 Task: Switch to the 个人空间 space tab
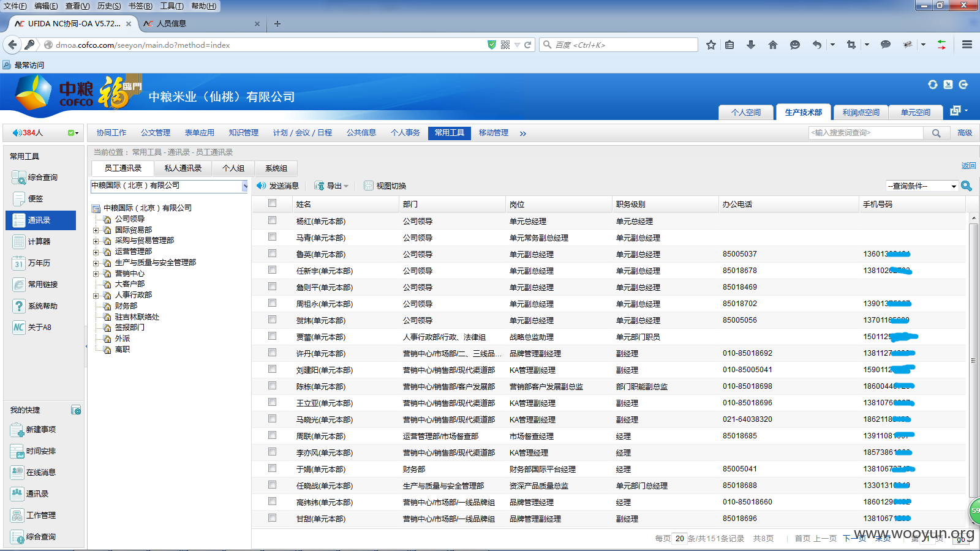point(746,113)
